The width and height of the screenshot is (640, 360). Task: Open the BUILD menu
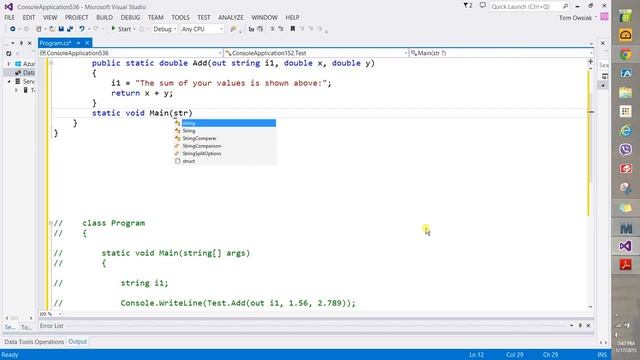tap(104, 18)
